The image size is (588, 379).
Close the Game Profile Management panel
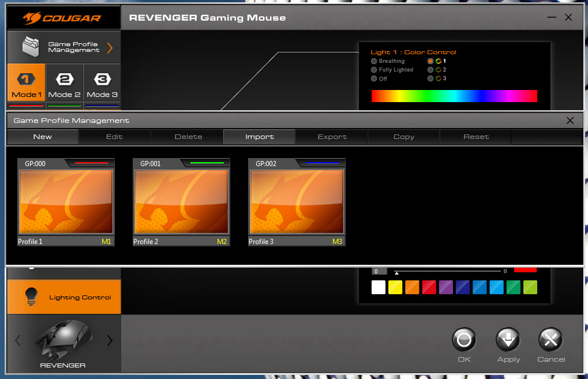(x=570, y=121)
